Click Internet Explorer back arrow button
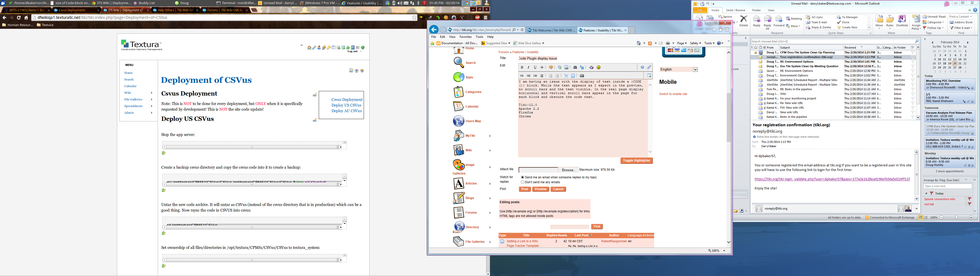The width and height of the screenshot is (980, 276). [x=434, y=30]
